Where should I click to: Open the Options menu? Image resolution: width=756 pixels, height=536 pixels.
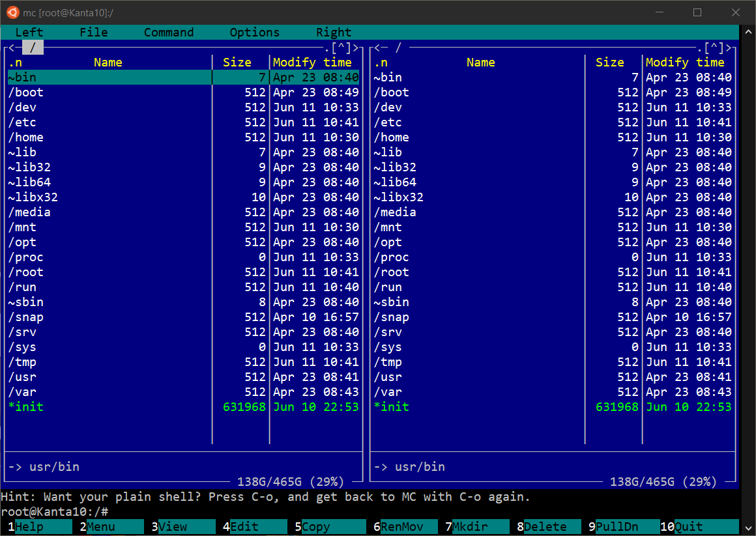tap(255, 33)
